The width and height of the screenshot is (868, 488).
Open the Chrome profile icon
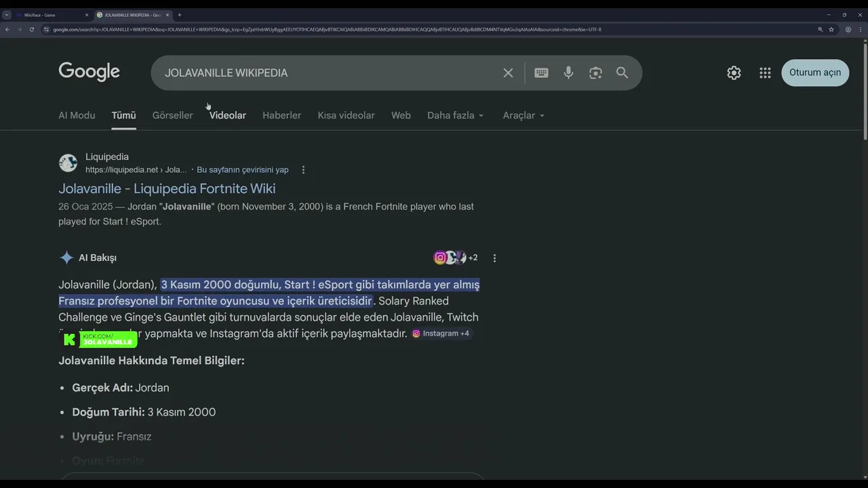(848, 30)
